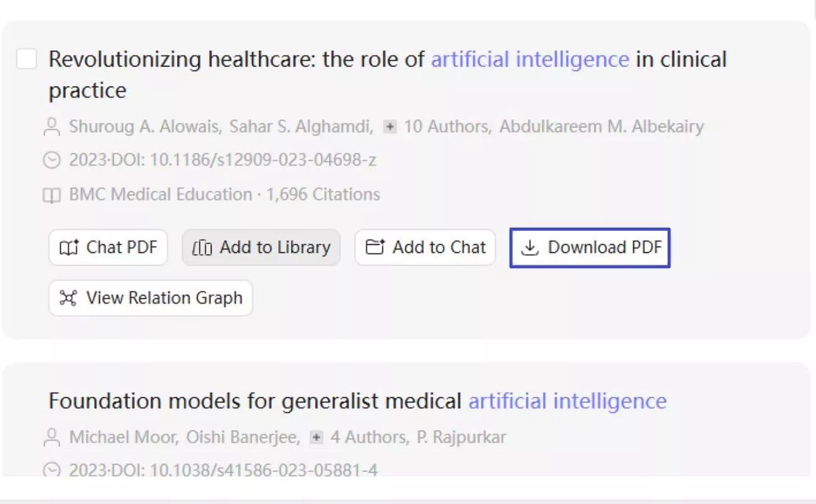The width and height of the screenshot is (816, 504).
Task: Expand the 10 Authors list on the first paper
Action: (389, 126)
